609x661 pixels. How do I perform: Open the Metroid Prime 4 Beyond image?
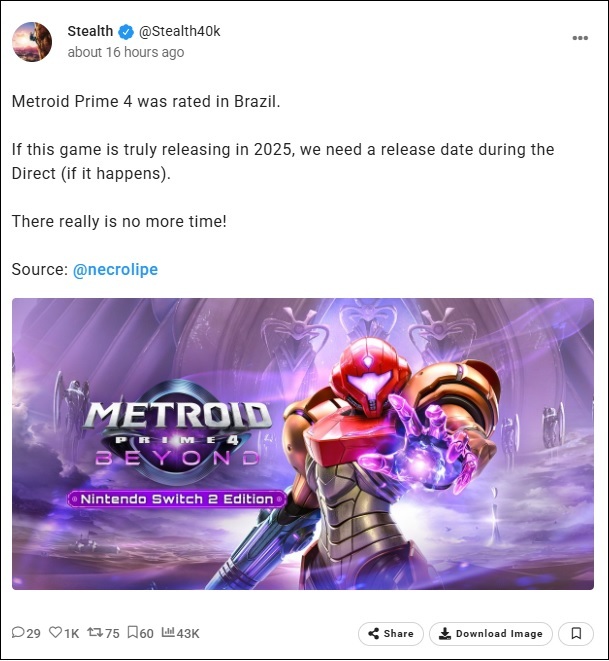click(x=303, y=444)
